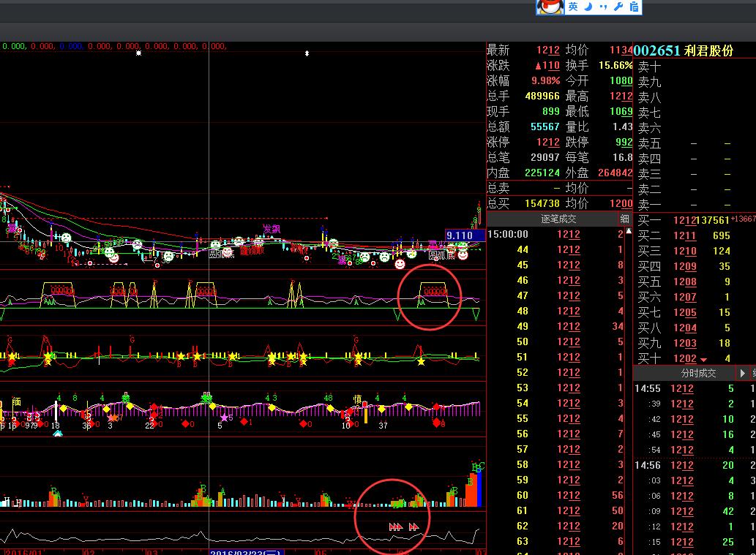Click the 买七 order row at 1205
756x555 pixels.
(695, 313)
